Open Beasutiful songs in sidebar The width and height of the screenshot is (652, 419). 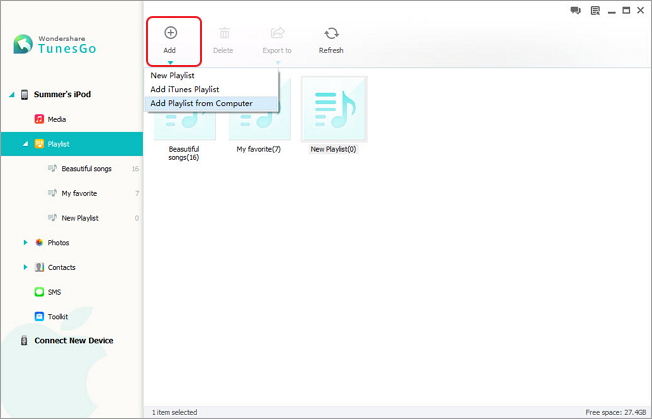86,168
